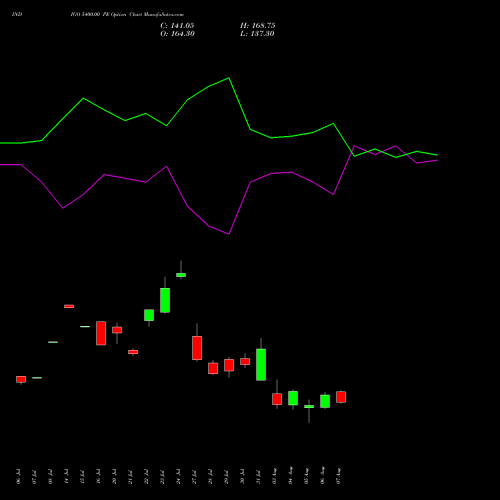Click the 14 Jul date axis label
Image resolution: width=500 pixels, height=500 pixels.
coord(66,476)
